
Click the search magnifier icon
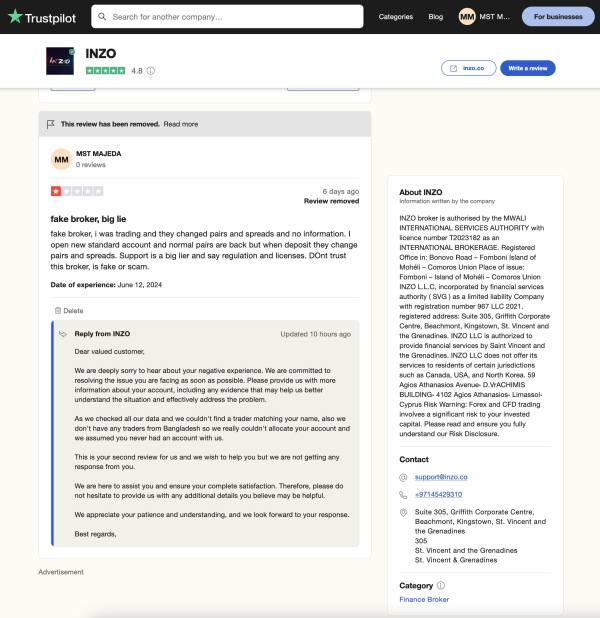point(102,17)
